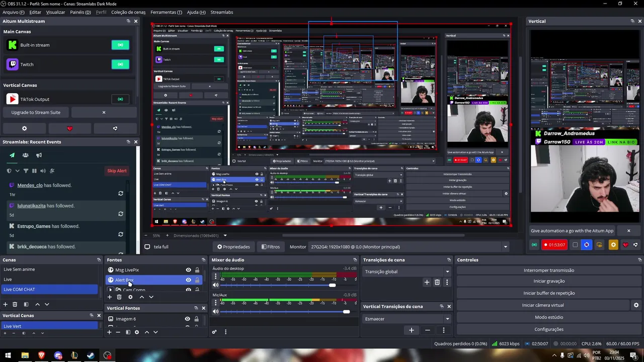Expand the chevron in Recent Events toolbar

[18, 171]
